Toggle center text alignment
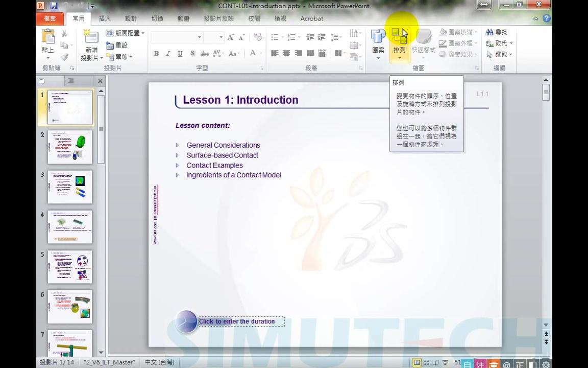 [x=286, y=53]
